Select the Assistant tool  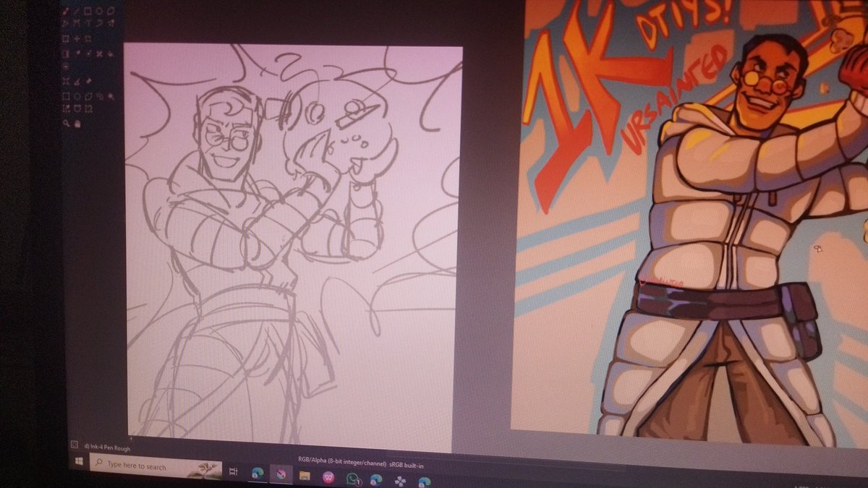click(x=66, y=81)
